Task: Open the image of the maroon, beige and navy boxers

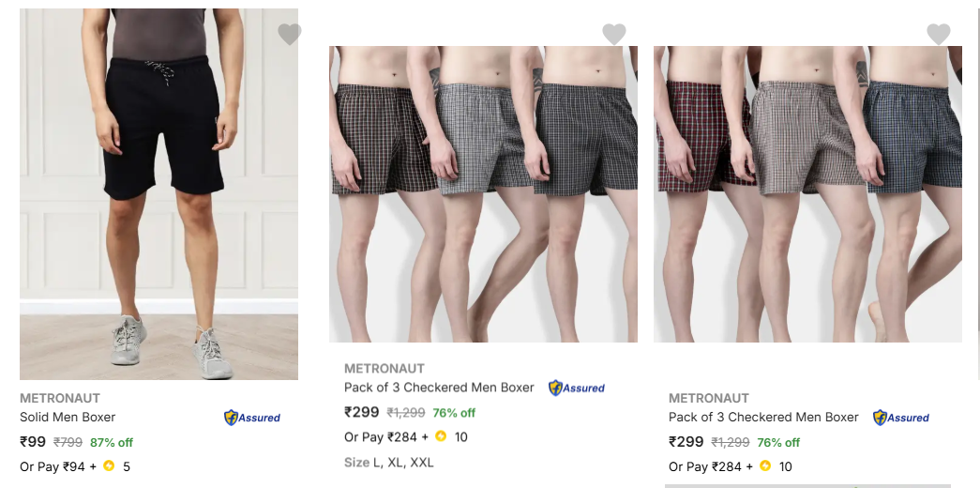Action: coord(807,194)
